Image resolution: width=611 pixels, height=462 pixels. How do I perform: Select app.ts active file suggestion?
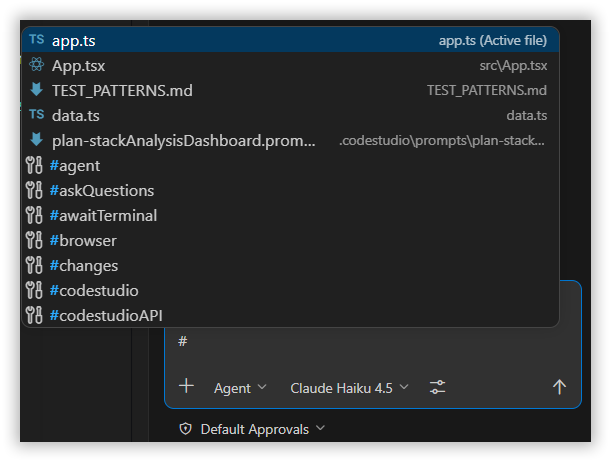pyautogui.click(x=290, y=41)
